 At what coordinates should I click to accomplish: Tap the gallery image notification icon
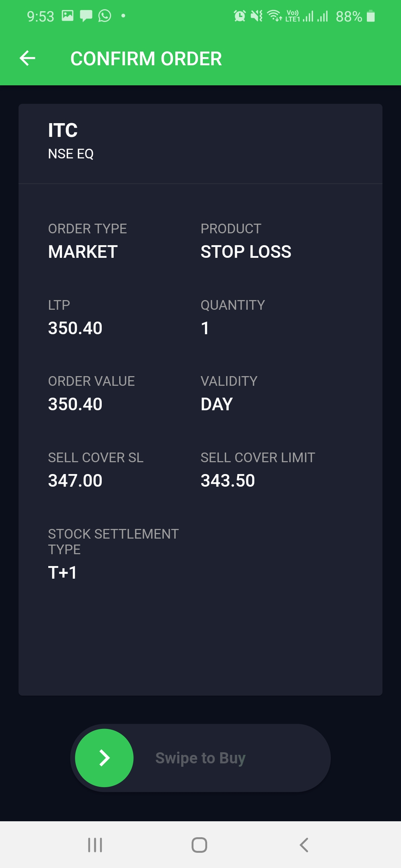pos(68,16)
